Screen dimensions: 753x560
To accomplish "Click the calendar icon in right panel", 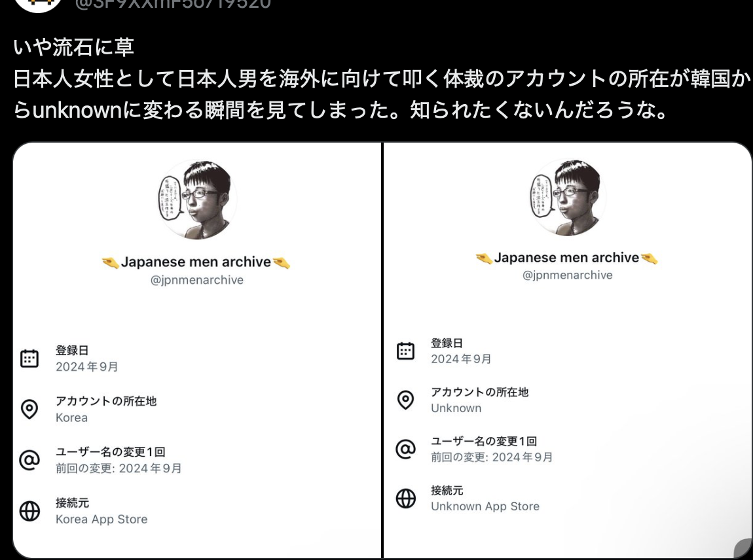I will (x=405, y=351).
